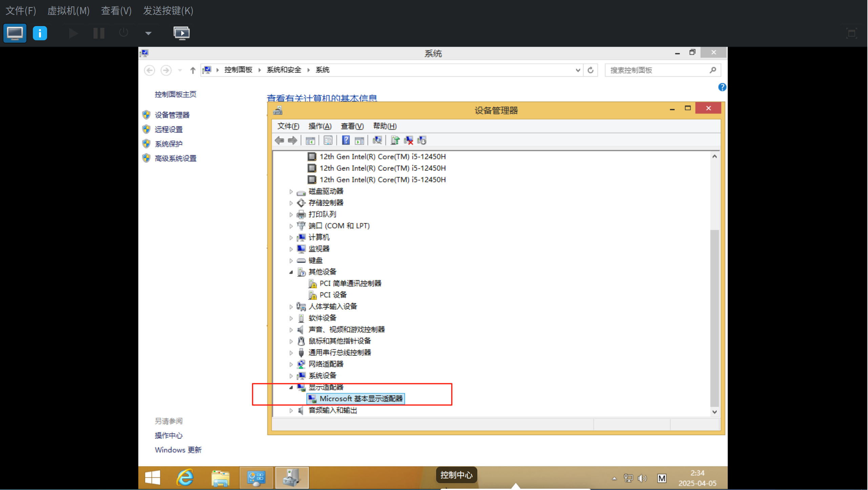Viewport: 868px width, 490px height.
Task: Expand the 端口 (COM 和 LPT) node
Action: tap(291, 226)
